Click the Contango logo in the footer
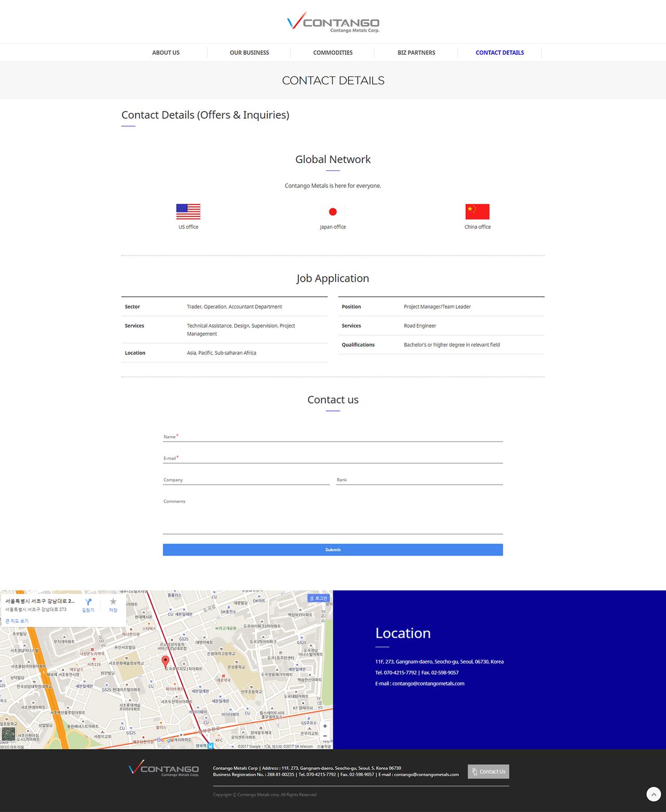666x812 pixels. point(164,768)
